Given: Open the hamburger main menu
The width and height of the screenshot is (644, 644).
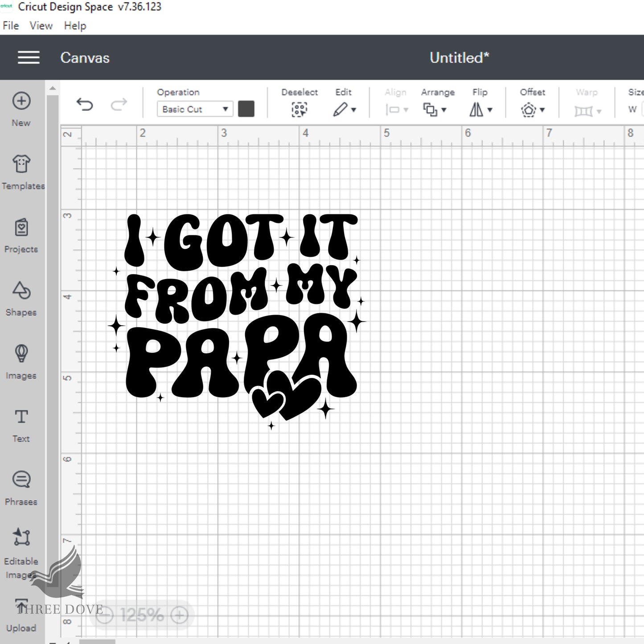Looking at the screenshot, I should click(x=29, y=57).
